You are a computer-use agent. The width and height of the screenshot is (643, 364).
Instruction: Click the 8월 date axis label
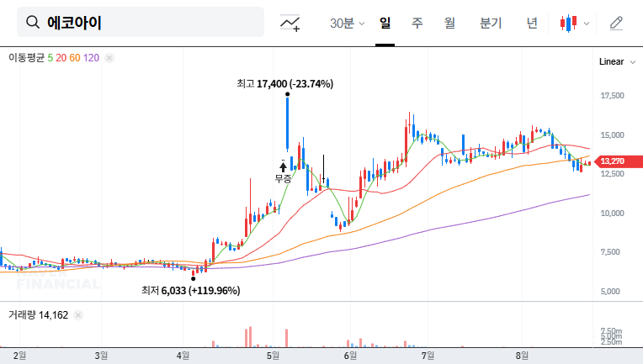(522, 356)
